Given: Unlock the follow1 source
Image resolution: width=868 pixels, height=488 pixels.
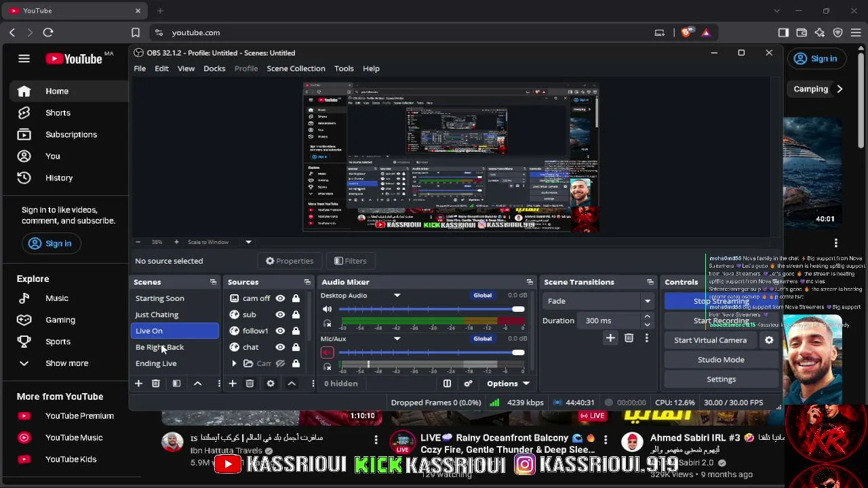Looking at the screenshot, I should click(x=296, y=331).
